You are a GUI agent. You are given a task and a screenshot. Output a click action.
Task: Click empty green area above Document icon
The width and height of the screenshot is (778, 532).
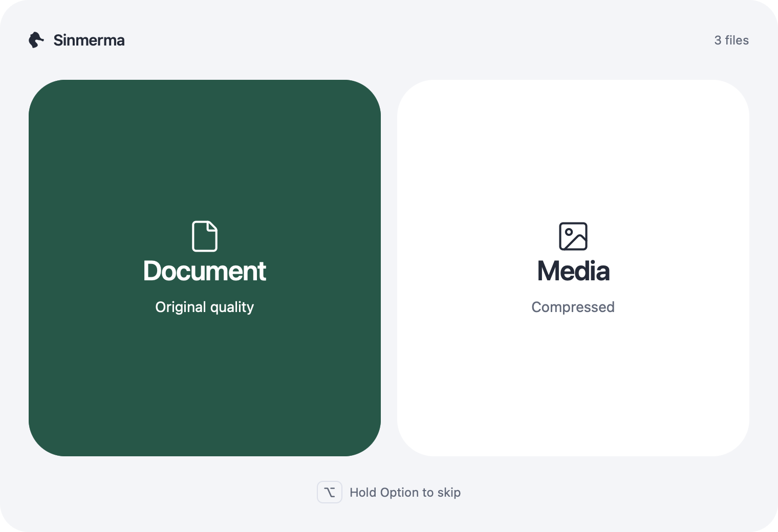pyautogui.click(x=205, y=153)
